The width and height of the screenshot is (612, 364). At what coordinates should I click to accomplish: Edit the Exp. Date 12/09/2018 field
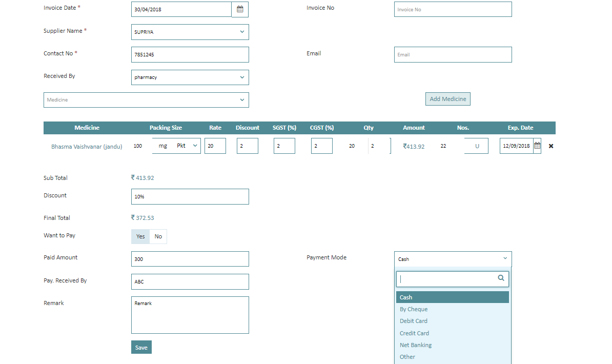(x=516, y=146)
